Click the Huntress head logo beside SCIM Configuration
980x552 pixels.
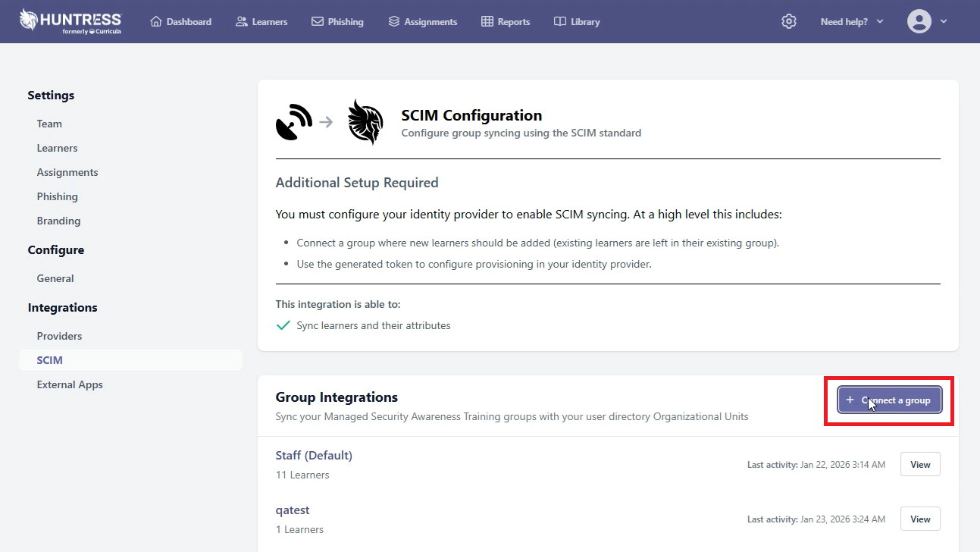pyautogui.click(x=365, y=122)
